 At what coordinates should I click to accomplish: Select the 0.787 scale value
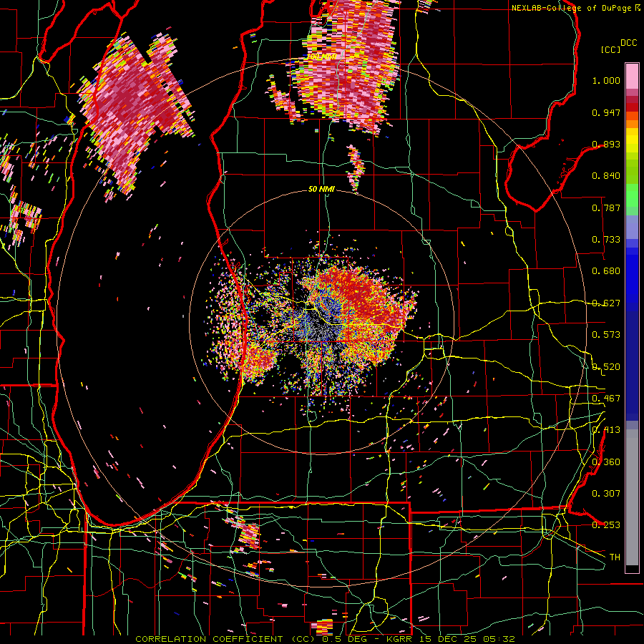[x=606, y=208]
